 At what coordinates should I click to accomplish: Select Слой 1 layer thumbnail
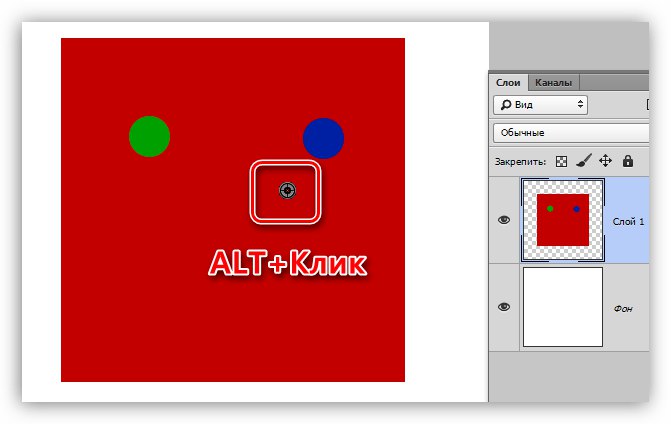[x=563, y=220]
